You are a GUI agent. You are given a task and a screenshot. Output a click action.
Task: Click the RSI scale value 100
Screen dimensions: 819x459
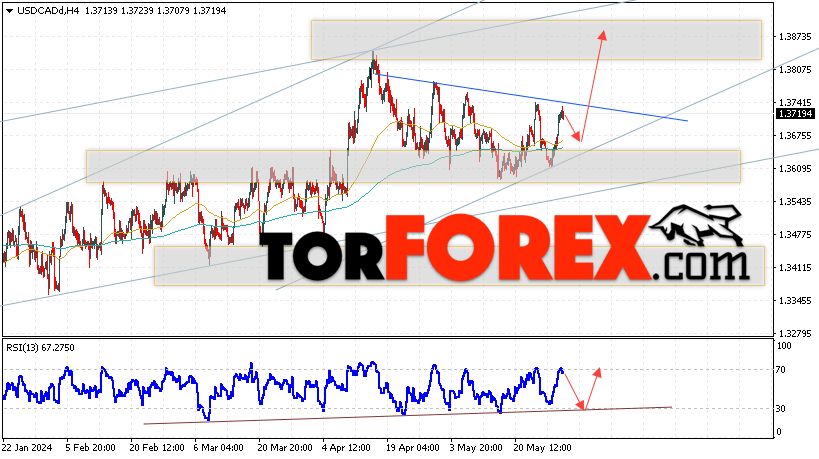[x=784, y=346]
